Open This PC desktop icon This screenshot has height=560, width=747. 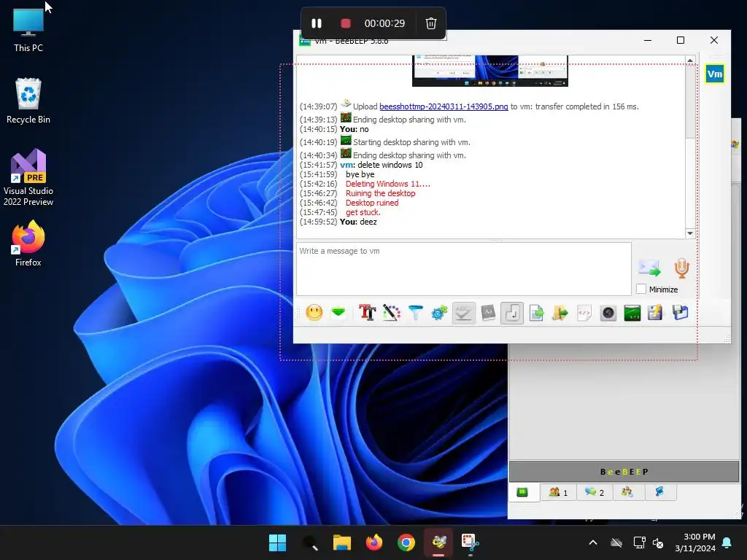(x=28, y=31)
